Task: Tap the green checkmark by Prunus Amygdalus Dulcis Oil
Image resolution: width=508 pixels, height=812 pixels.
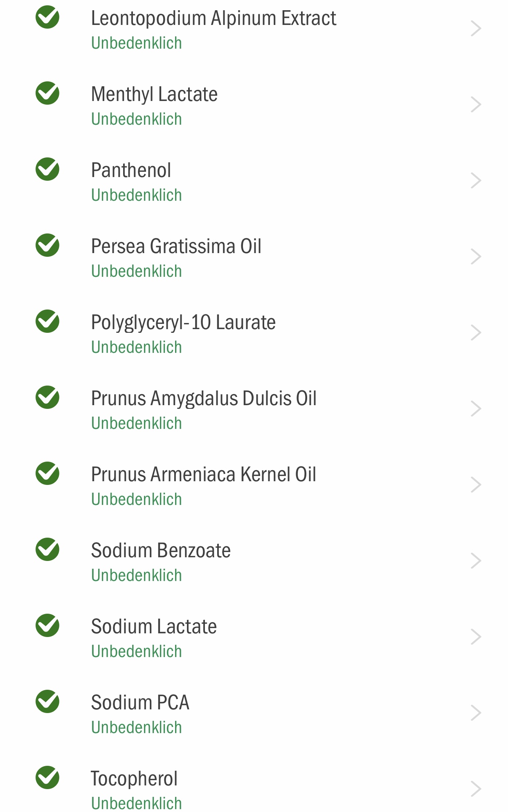Action: [x=47, y=397]
